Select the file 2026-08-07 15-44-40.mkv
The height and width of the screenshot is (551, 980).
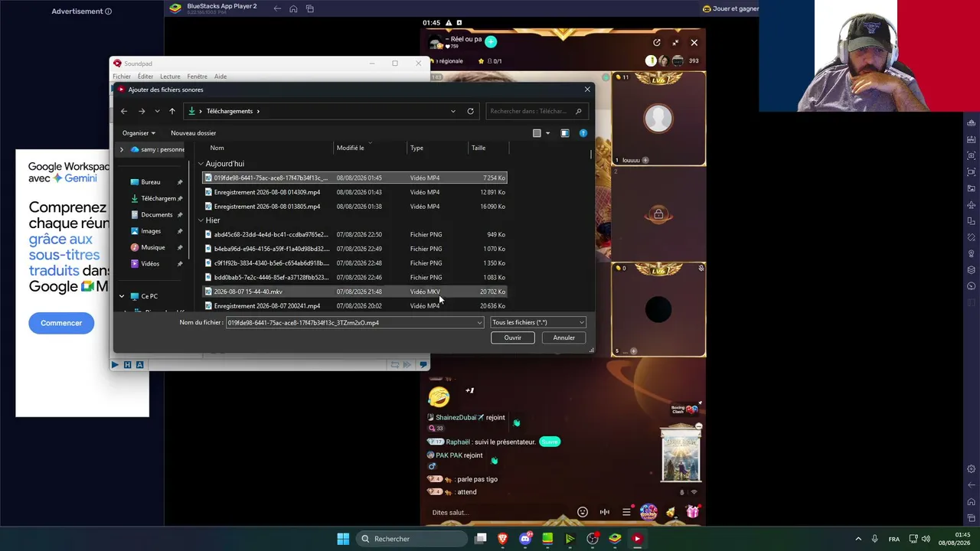[354, 292]
